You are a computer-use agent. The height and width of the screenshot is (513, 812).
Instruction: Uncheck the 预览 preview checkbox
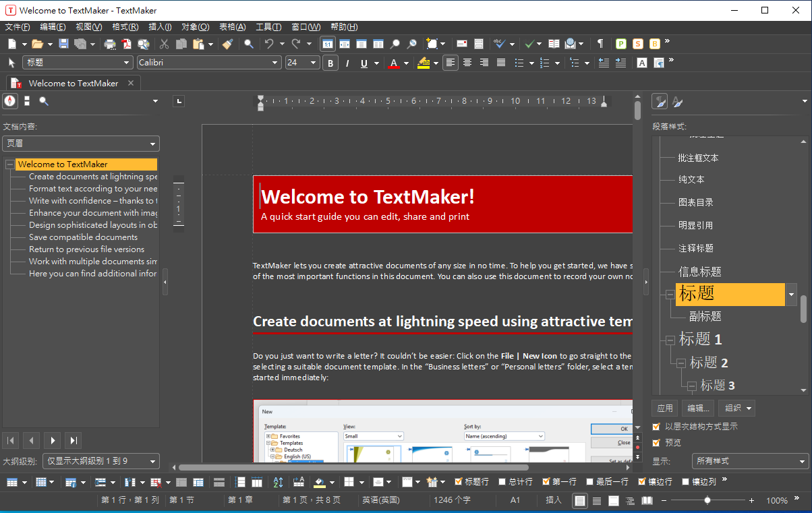tap(656, 443)
